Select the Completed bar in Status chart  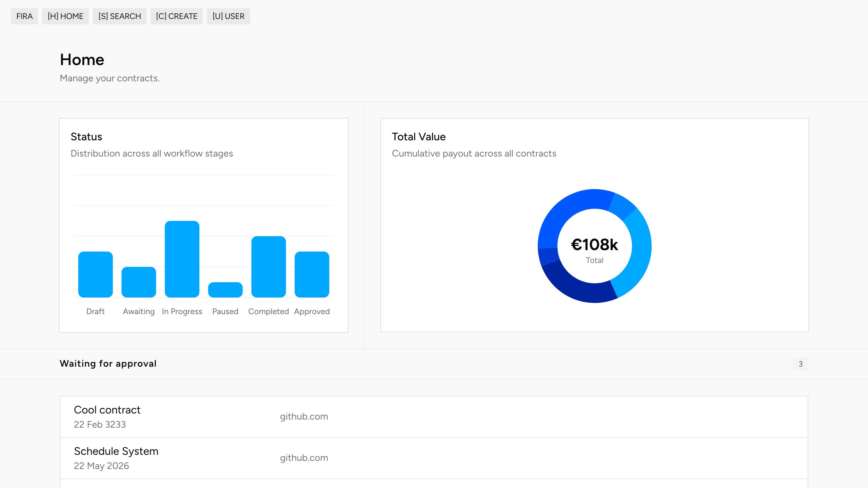tap(269, 267)
